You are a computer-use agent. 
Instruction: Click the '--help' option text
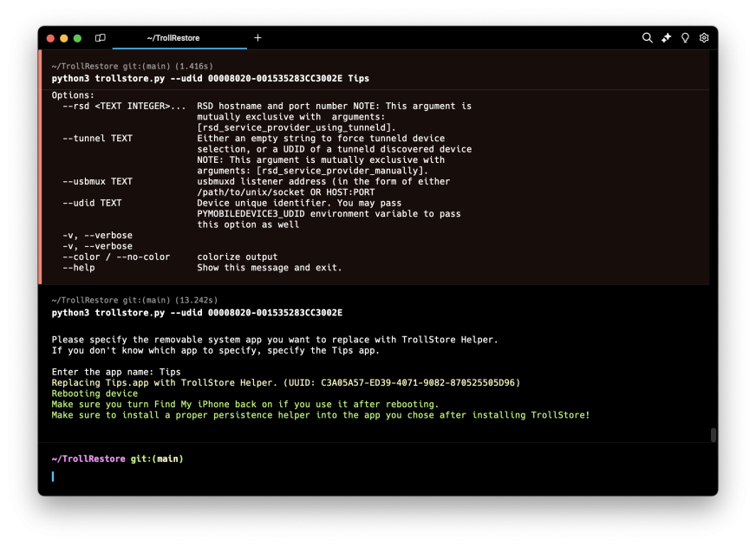(79, 268)
